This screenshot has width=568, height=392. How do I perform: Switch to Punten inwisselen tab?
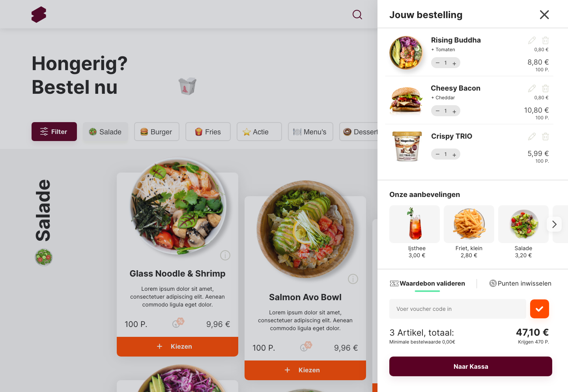(x=520, y=283)
